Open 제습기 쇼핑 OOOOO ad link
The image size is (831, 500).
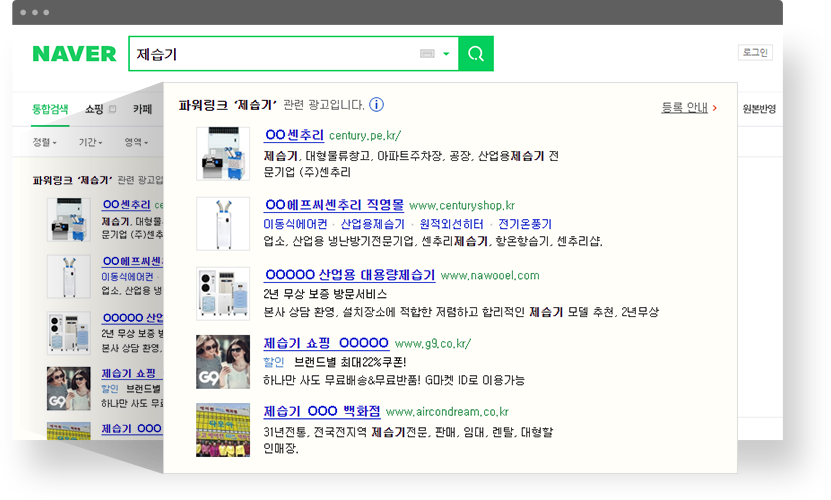[326, 343]
